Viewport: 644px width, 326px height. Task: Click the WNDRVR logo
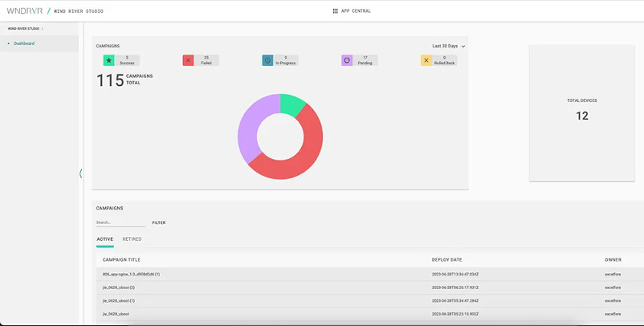point(24,11)
